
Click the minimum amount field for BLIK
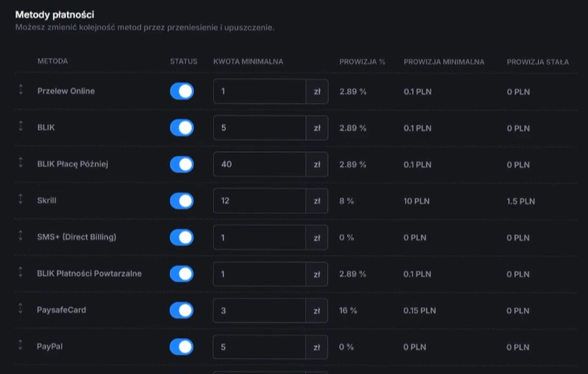click(260, 128)
